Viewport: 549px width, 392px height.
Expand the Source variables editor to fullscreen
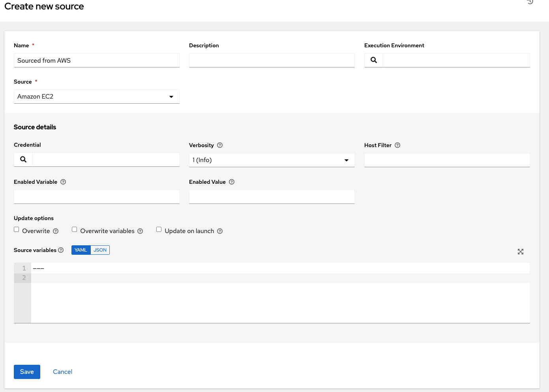click(x=521, y=252)
